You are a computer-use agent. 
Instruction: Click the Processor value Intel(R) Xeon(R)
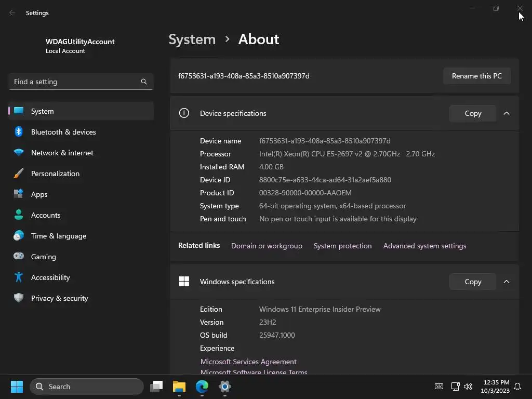347,154
